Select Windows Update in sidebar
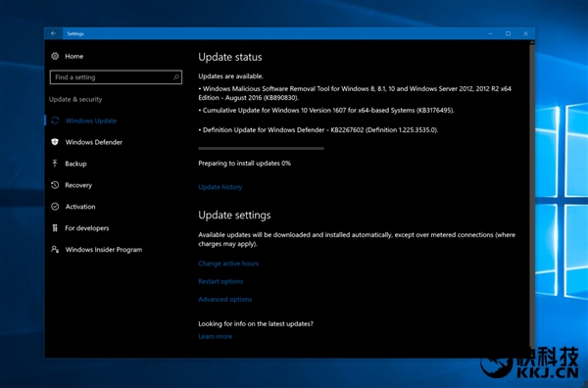This screenshot has width=588, height=388. tap(91, 121)
